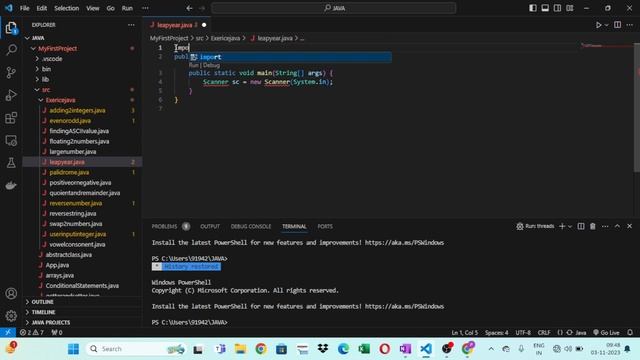Open the Selection menu
Screen dimensions: 640x360
[x=67, y=8]
